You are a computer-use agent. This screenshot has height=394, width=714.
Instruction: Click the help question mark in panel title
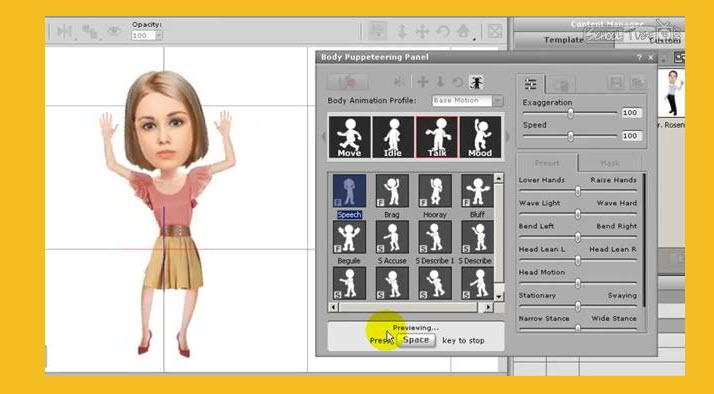pos(639,57)
